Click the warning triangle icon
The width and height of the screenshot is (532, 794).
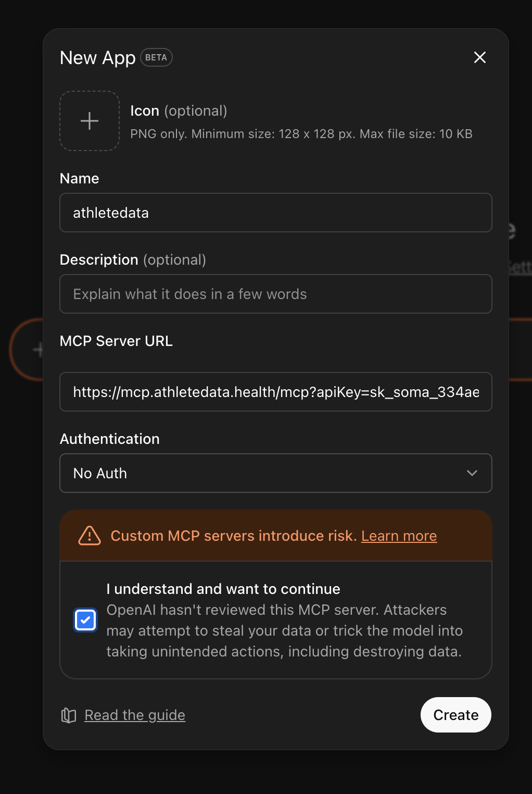(x=90, y=536)
